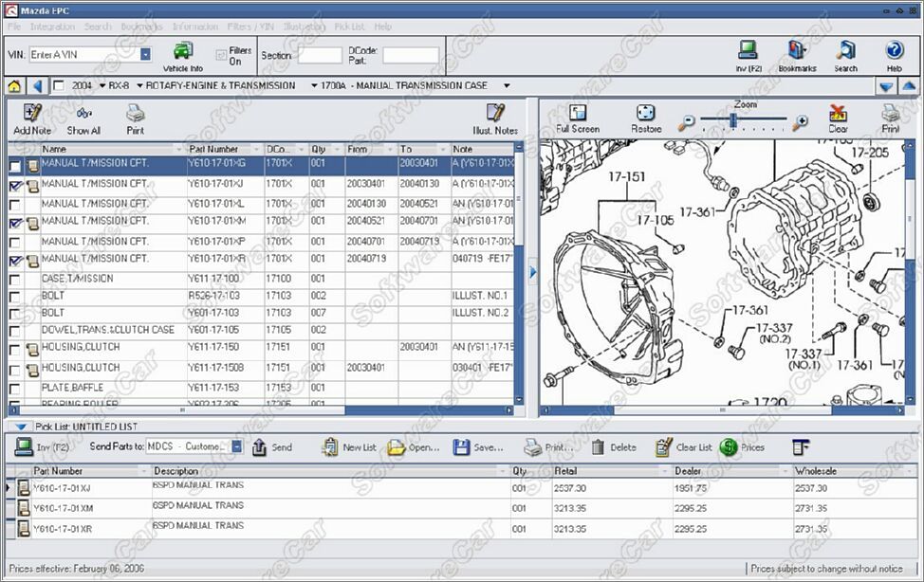Open the Integration menu
This screenshot has height=582, width=924.
pos(52,27)
